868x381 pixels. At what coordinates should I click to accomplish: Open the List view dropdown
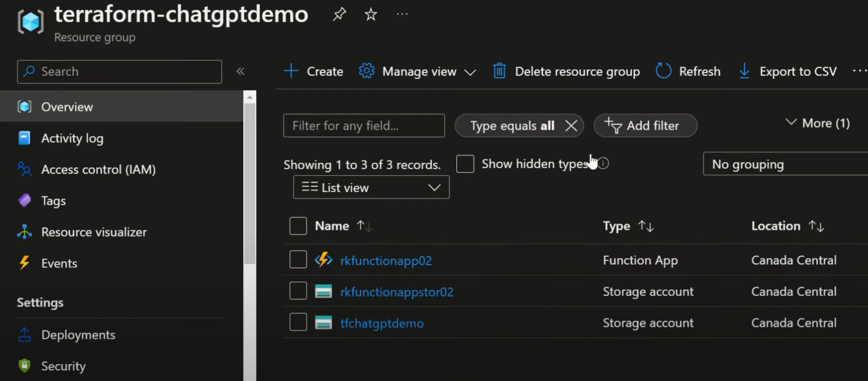[371, 187]
